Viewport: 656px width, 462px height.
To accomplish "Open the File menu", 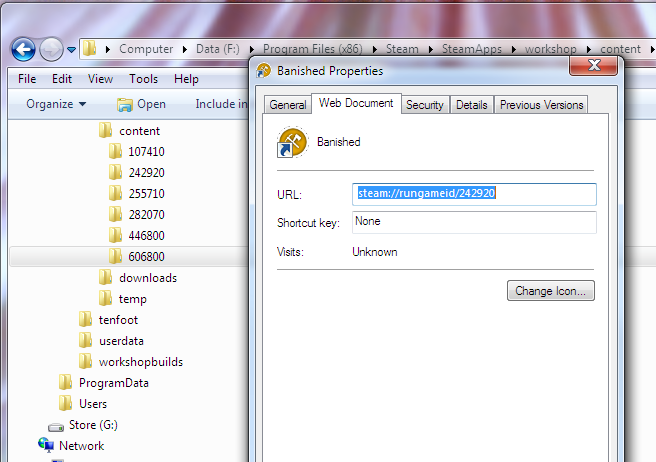I will tap(27, 79).
